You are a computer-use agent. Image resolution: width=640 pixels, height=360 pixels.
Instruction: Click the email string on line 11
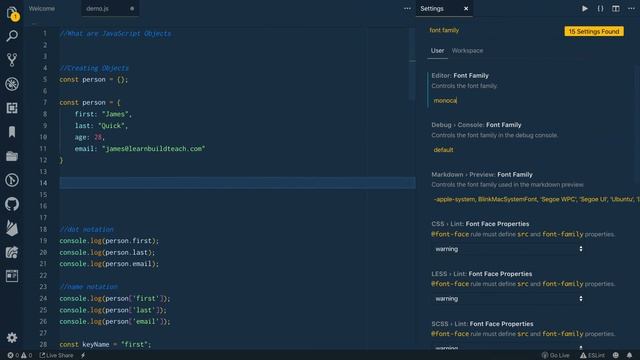point(154,149)
